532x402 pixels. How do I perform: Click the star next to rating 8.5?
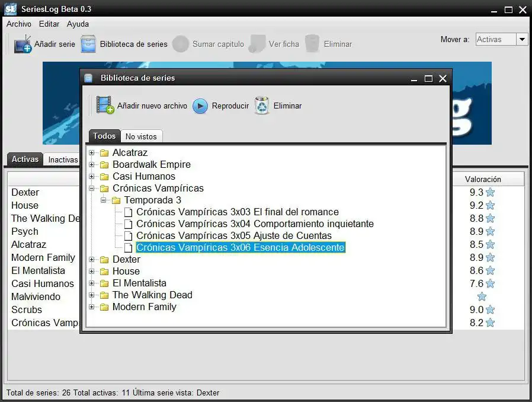tap(490, 244)
